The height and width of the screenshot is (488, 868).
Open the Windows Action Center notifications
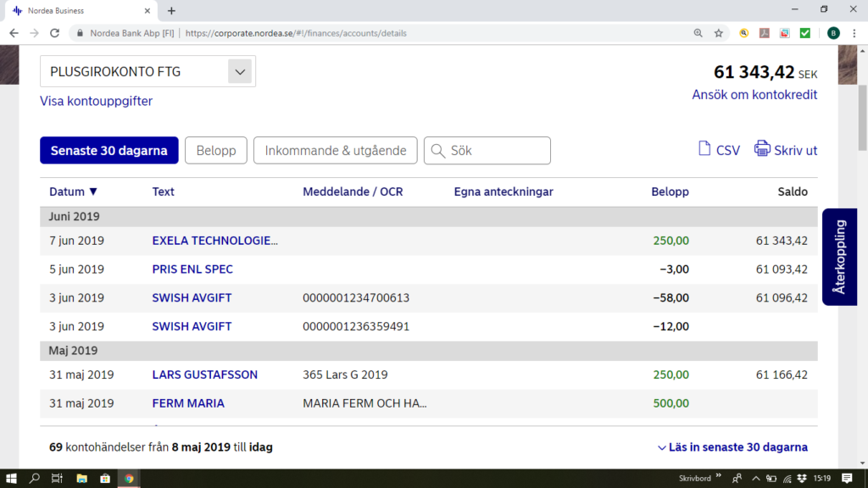(x=847, y=479)
